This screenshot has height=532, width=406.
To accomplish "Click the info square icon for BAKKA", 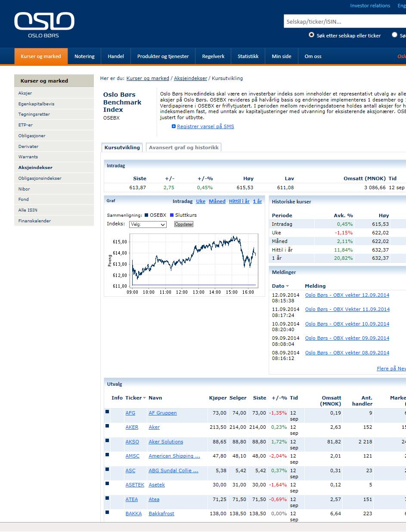I will 107,512.
